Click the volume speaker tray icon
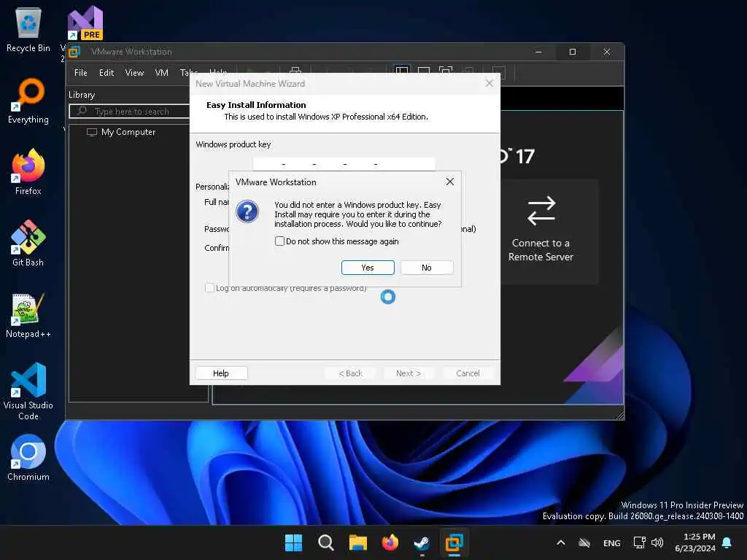The image size is (747, 560). coord(657,542)
